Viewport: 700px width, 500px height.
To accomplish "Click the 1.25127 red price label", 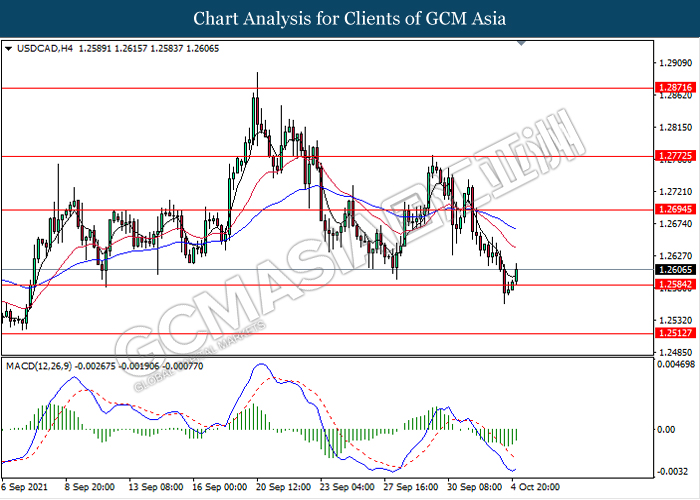I will (675, 333).
